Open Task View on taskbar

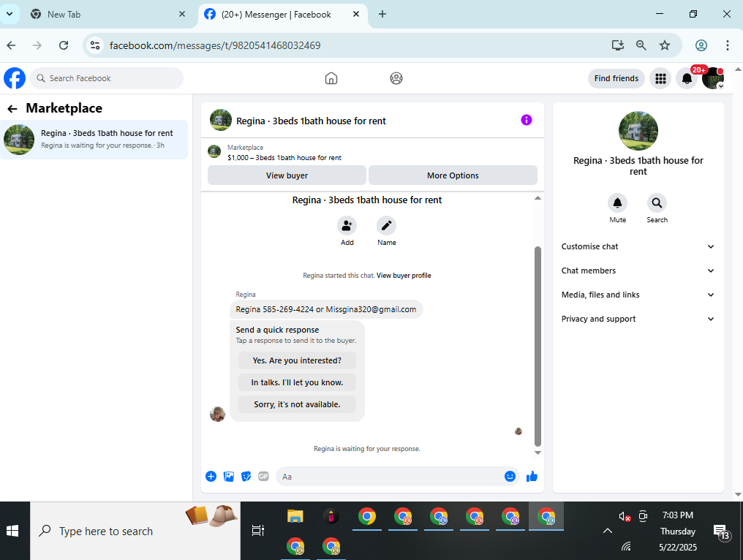(x=257, y=531)
